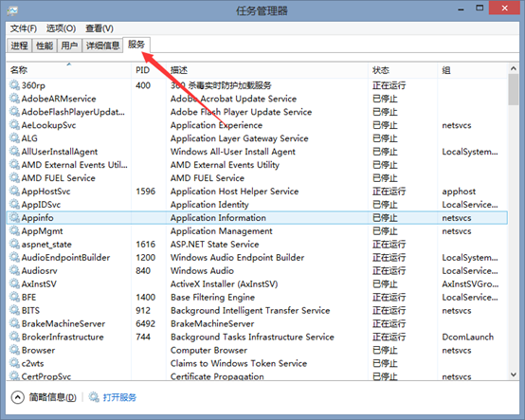Open the 查看(V) menu
Screen dimensions: 525x420
point(100,28)
